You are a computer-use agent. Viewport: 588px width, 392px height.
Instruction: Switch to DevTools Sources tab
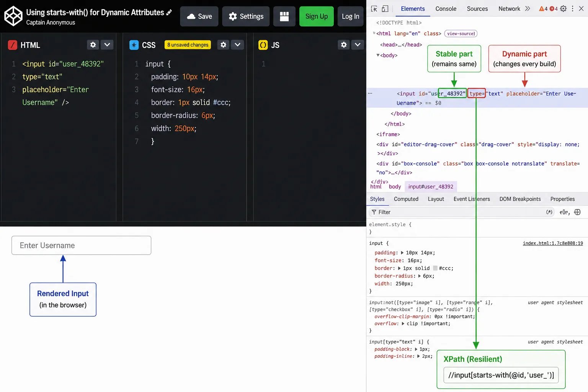pyautogui.click(x=477, y=9)
